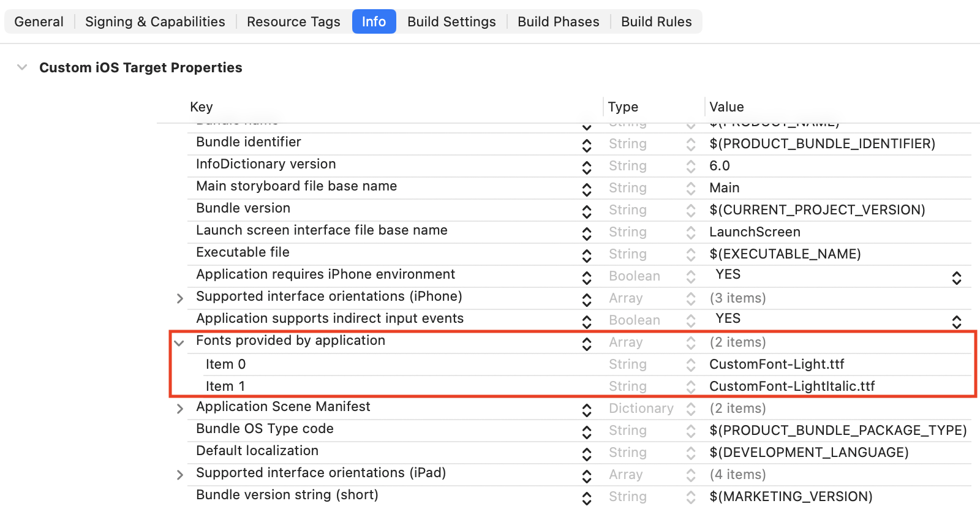Image resolution: width=980 pixels, height=517 pixels.
Task: Open key picker for Bundle OS Type code
Action: pos(587,432)
